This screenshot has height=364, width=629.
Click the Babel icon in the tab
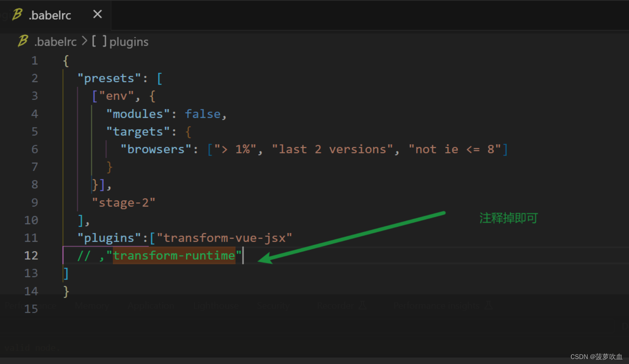pyautogui.click(x=17, y=14)
